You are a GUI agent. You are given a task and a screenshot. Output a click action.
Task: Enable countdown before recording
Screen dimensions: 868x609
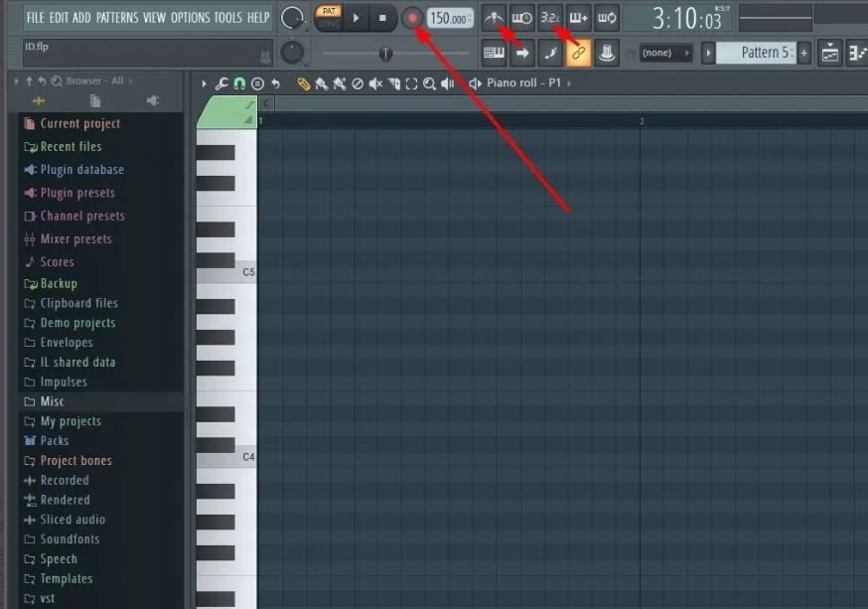tap(548, 17)
